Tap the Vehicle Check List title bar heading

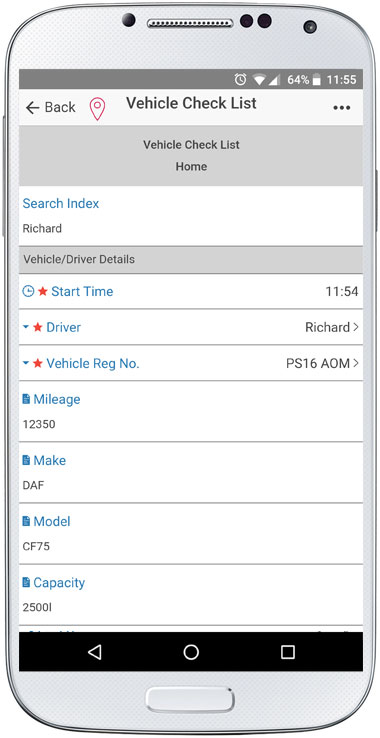[191, 103]
